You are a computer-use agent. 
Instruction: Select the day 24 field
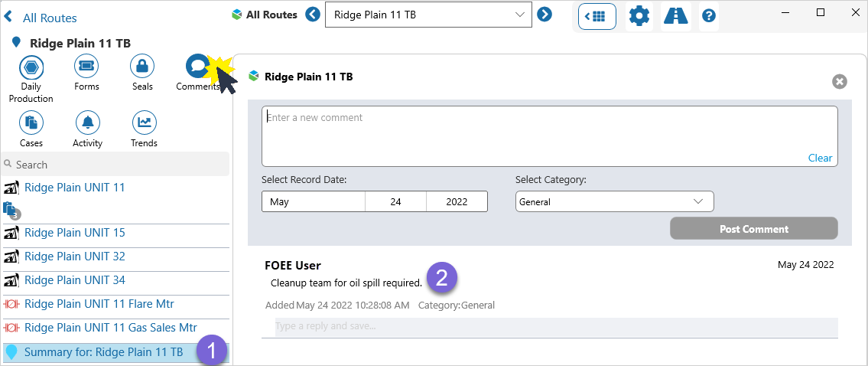click(395, 202)
